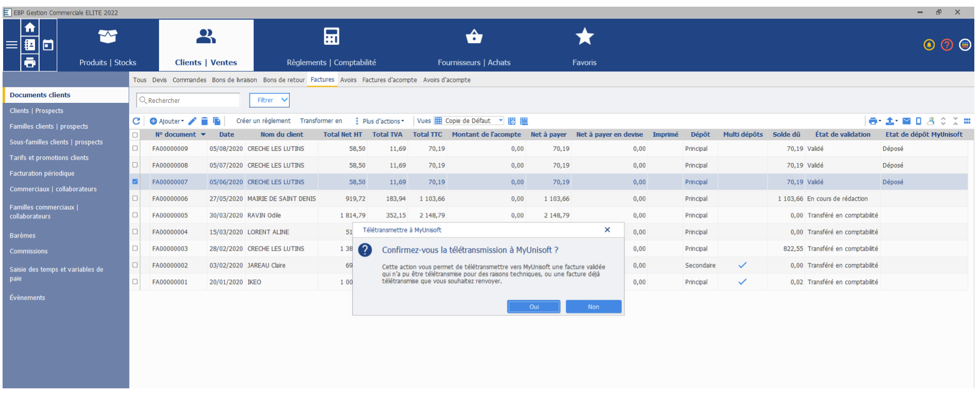
Task: Click En cours de rédaction status
Action: click(x=837, y=199)
